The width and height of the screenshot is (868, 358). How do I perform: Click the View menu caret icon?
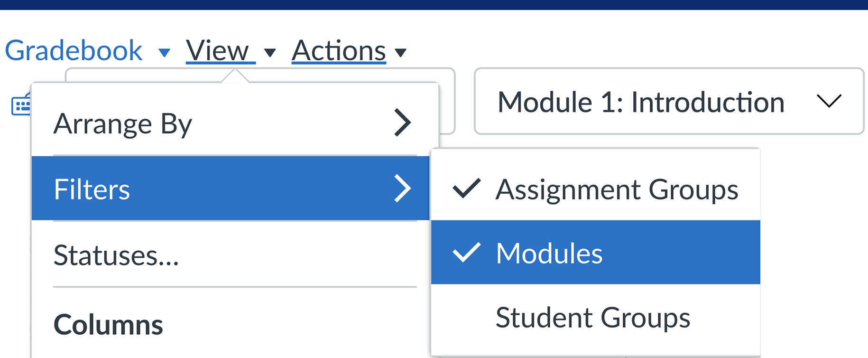click(270, 52)
